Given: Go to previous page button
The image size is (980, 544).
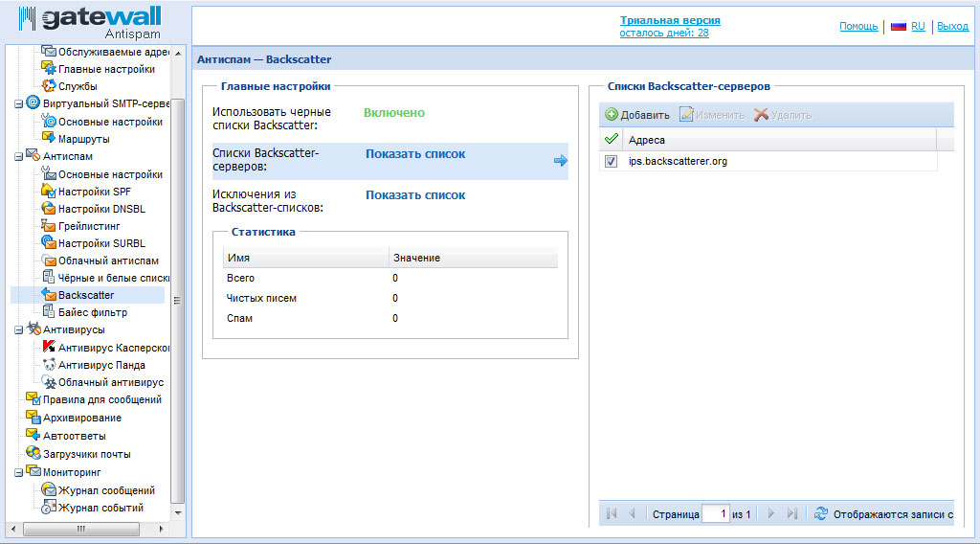Looking at the screenshot, I should point(632,513).
